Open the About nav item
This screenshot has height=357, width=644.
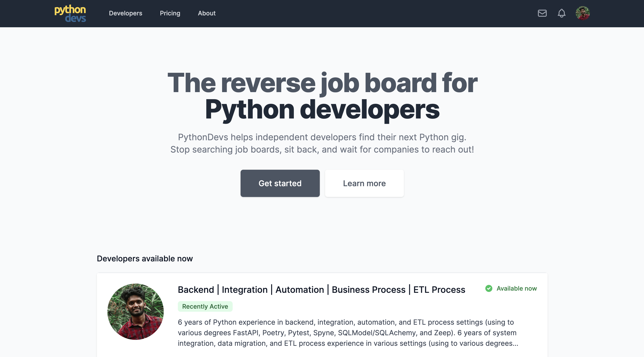[x=206, y=13]
